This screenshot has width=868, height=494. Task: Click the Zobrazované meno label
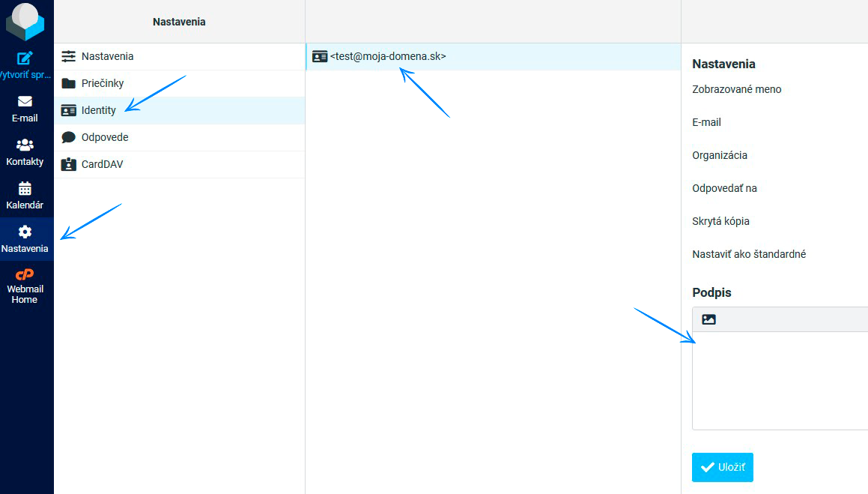[736, 89]
